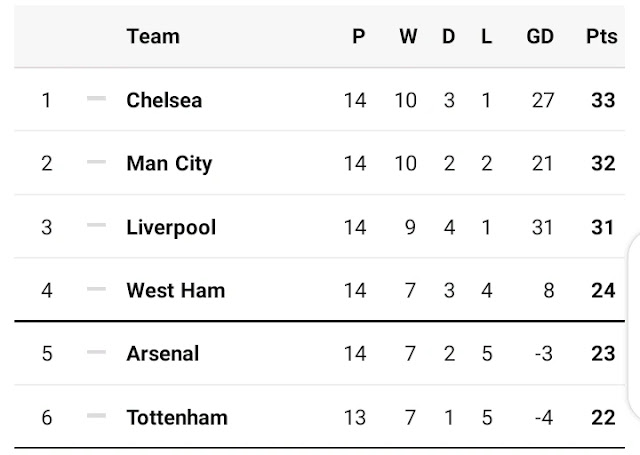Click Liverpool's position change dash indicator
640x455 pixels.
(96, 227)
